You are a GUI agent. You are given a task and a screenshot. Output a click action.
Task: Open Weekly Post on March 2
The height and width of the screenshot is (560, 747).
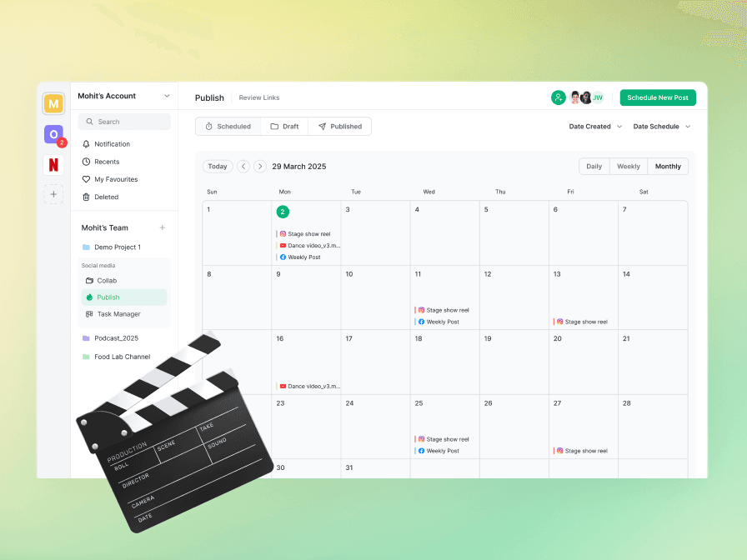(x=298, y=257)
